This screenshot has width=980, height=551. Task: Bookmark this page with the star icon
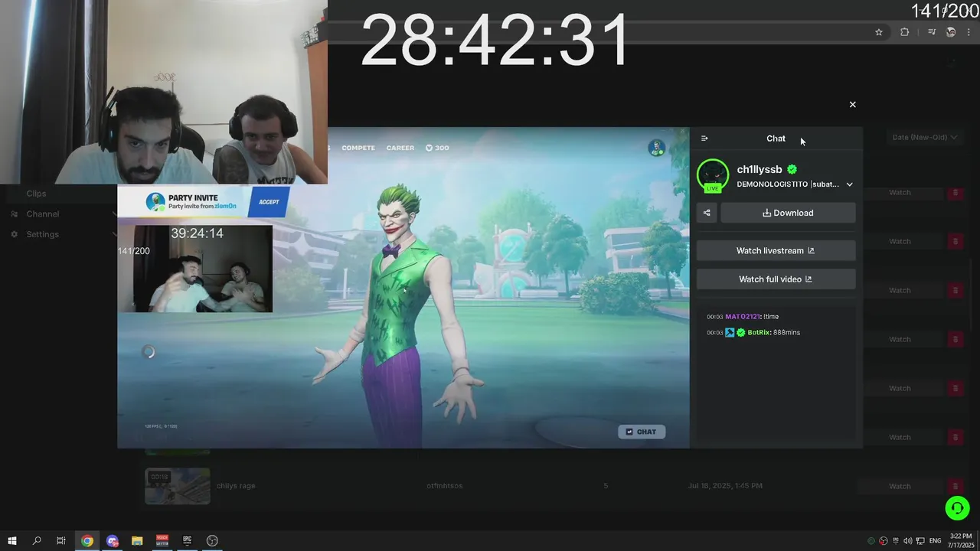pos(879,32)
